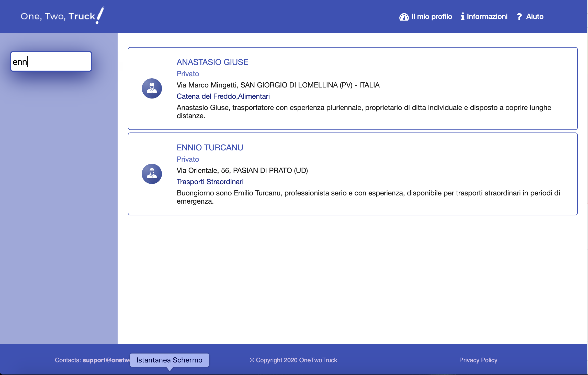This screenshot has height=375, width=588.
Task: Click the info icon beside Informazioni
Action: tap(462, 17)
